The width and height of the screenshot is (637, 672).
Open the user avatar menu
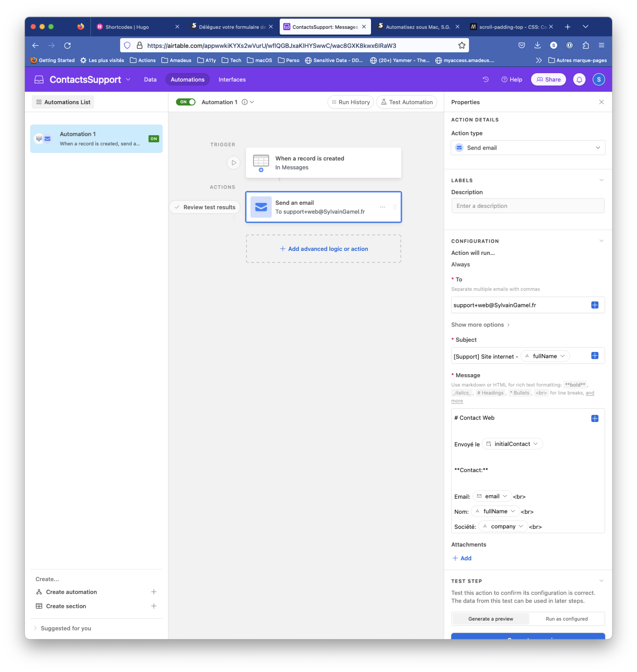[x=599, y=79]
